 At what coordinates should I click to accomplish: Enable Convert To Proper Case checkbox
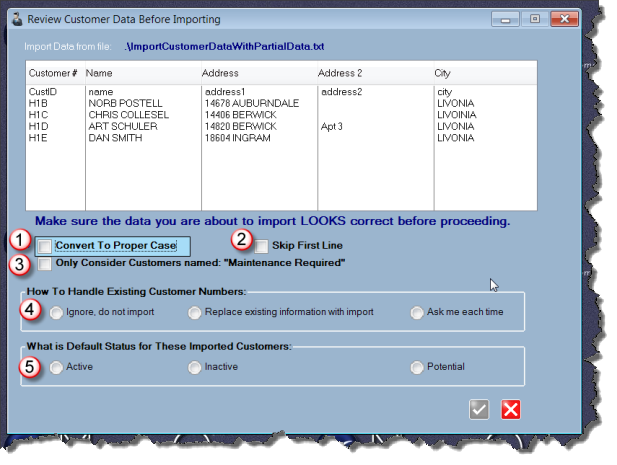[x=44, y=246]
